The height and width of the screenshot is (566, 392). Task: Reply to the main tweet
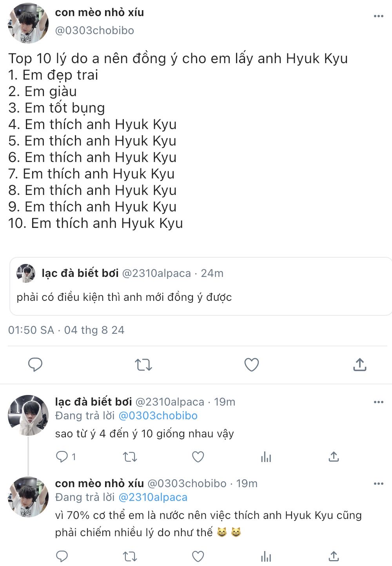click(x=35, y=364)
